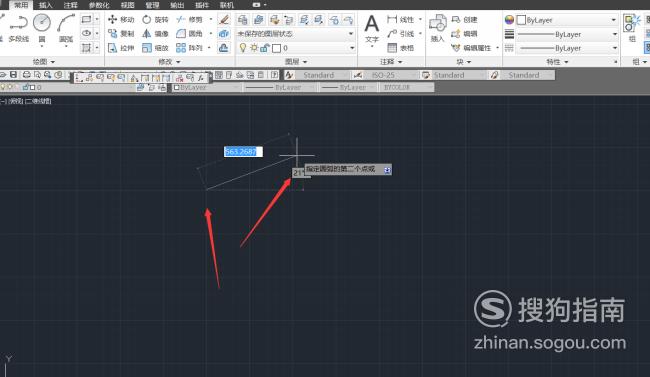Click the Array (阵列) tool

[189, 48]
